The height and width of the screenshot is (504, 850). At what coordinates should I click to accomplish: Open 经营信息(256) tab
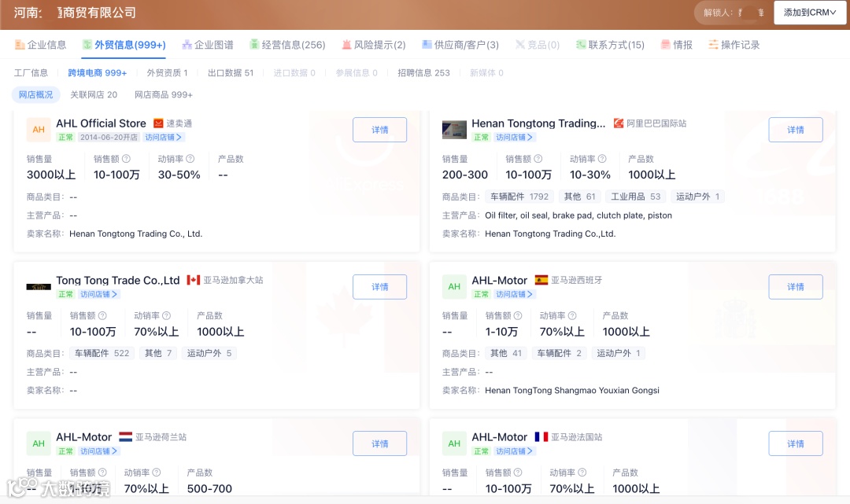coord(287,45)
